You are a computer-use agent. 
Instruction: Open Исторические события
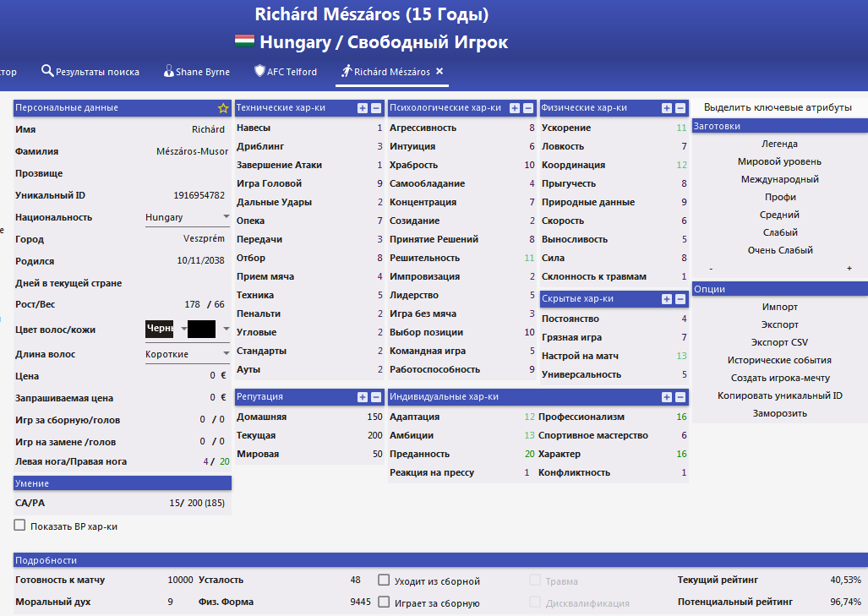tap(779, 360)
